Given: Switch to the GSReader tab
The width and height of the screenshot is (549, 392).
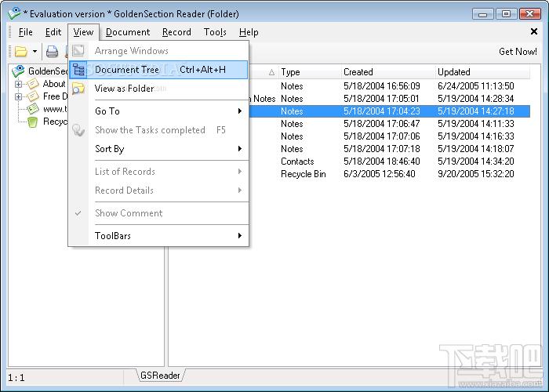Looking at the screenshot, I should coord(160,376).
